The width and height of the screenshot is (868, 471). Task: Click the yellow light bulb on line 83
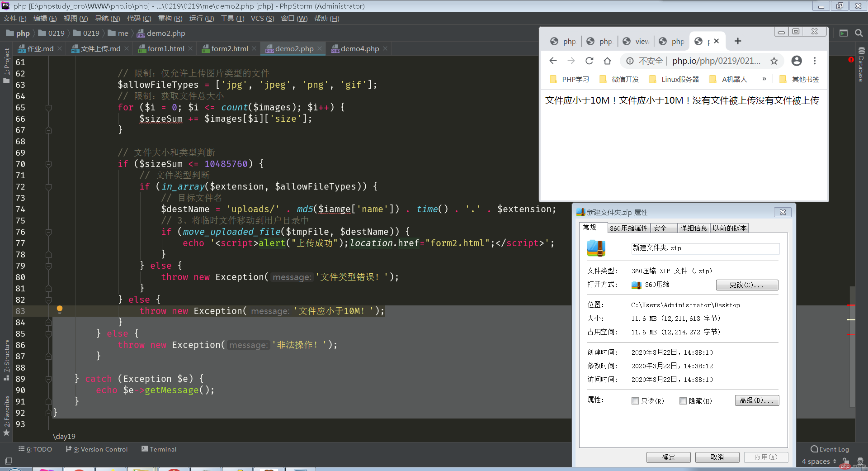point(59,309)
